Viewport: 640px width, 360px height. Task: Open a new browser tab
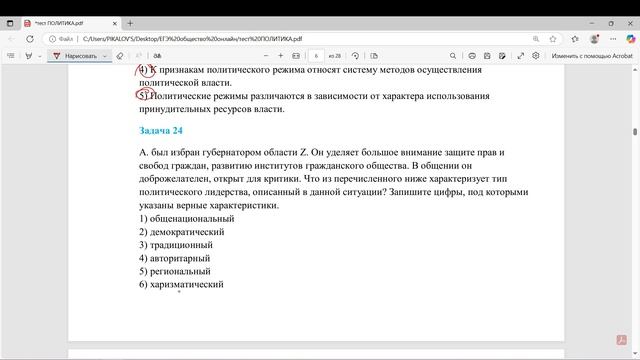pos(130,23)
